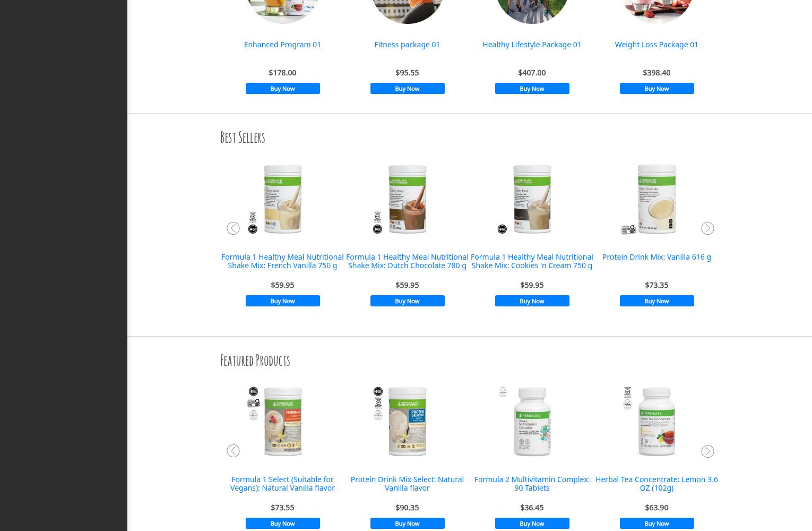
Task: Open Protein Drink Mix Vanilla image
Action: click(656, 199)
